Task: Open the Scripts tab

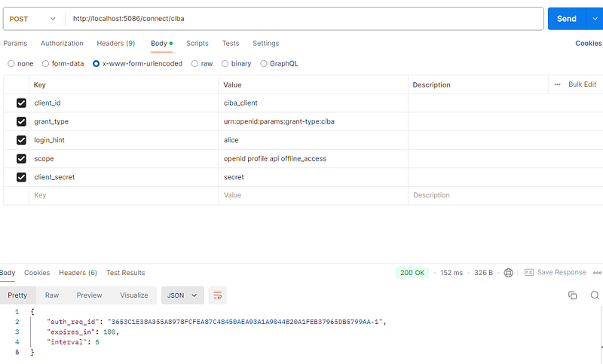Action: point(197,44)
